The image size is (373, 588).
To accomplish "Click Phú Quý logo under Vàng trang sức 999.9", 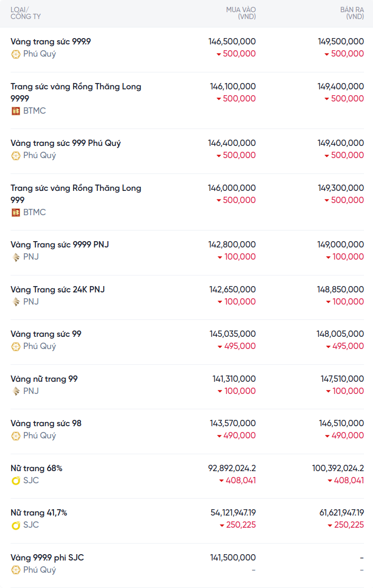I will [16, 54].
